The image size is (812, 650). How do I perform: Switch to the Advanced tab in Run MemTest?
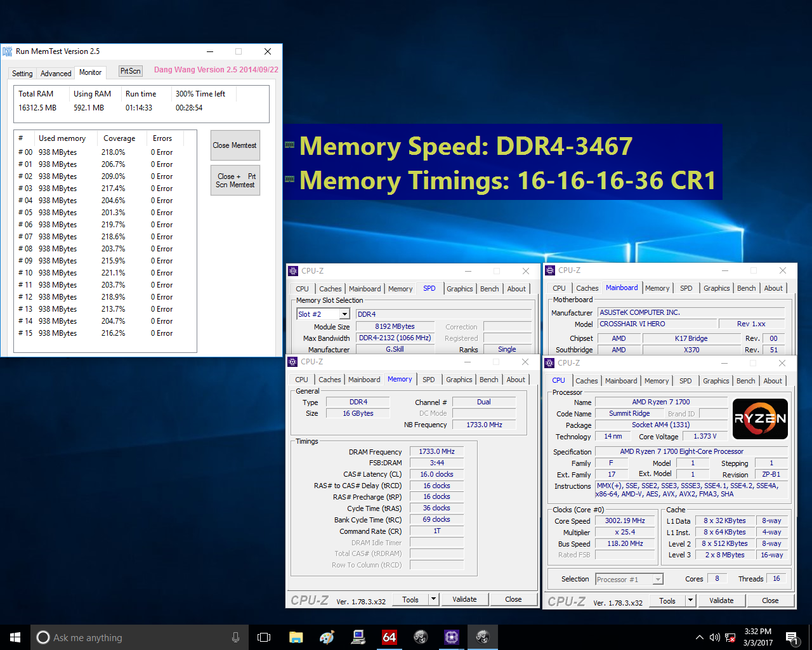(55, 73)
